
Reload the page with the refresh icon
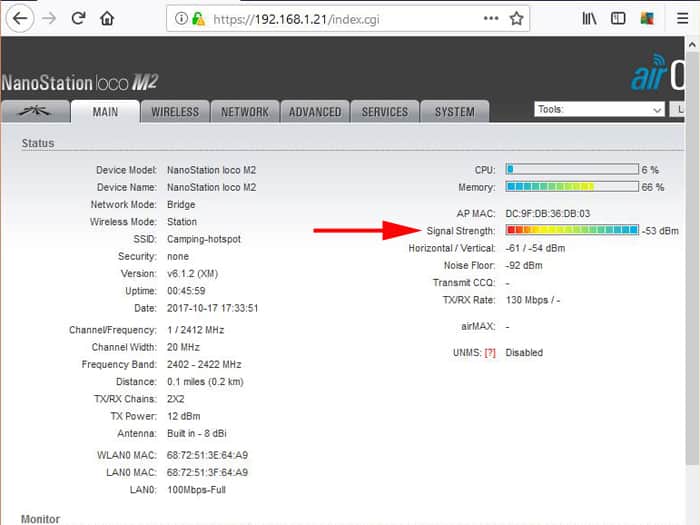click(79, 18)
